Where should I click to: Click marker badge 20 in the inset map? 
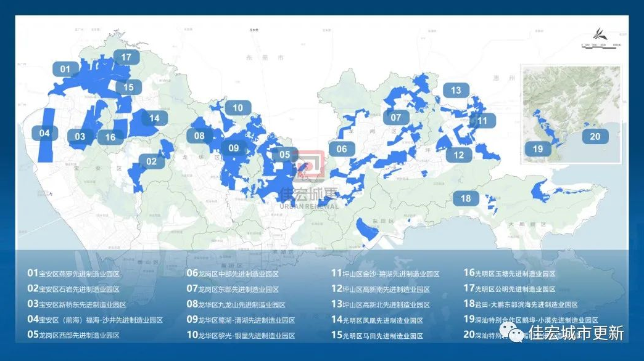(595, 136)
